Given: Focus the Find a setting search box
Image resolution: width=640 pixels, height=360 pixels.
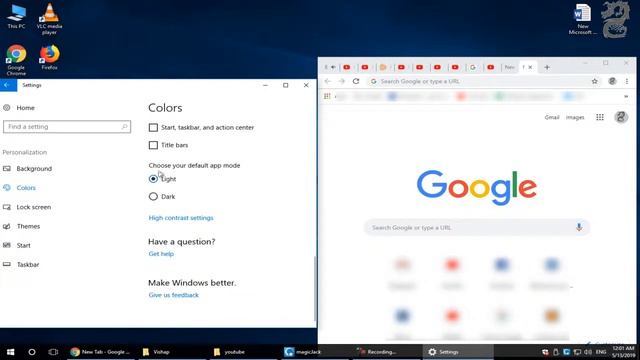Looking at the screenshot, I should pyautogui.click(x=67, y=127).
